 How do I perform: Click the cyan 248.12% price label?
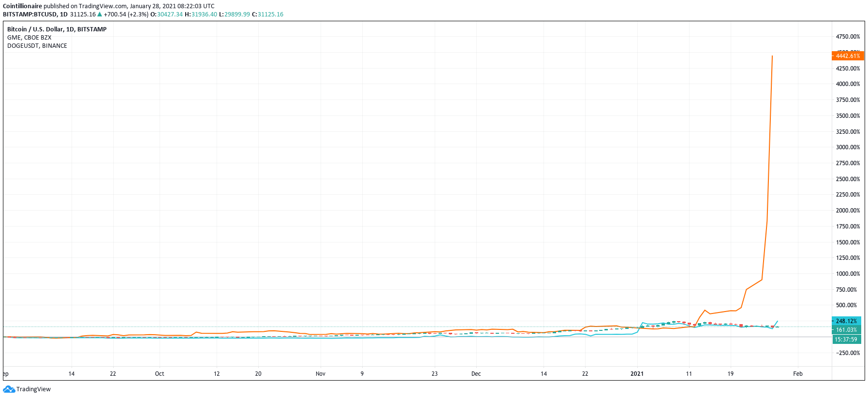[x=846, y=321]
